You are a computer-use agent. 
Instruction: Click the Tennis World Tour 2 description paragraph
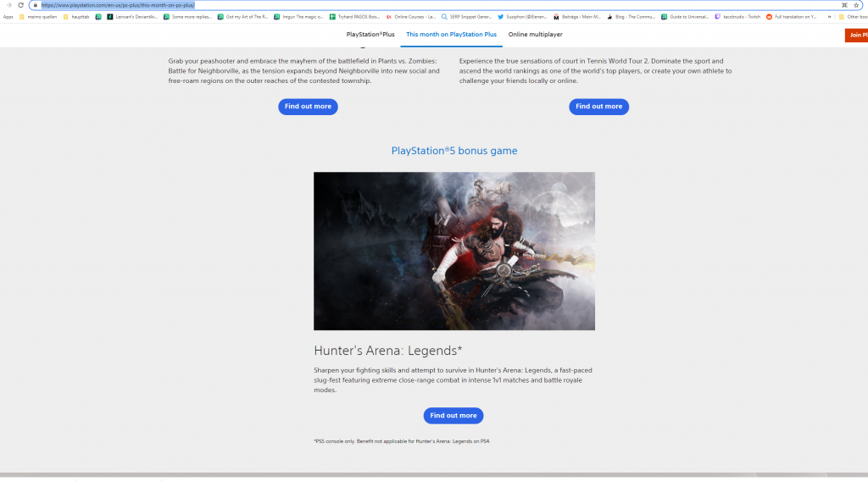(x=595, y=71)
